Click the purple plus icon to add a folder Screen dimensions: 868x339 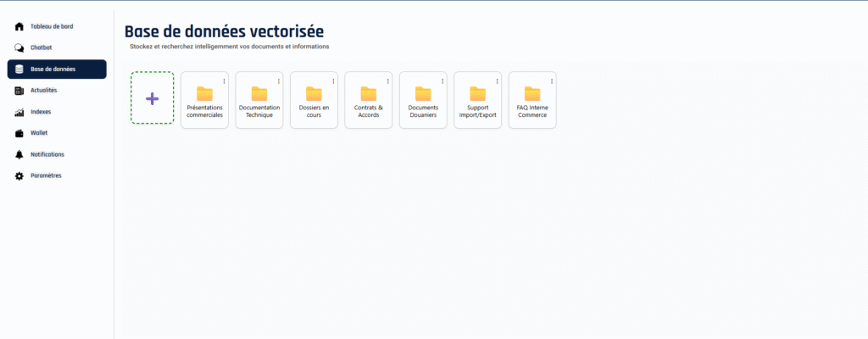(153, 98)
